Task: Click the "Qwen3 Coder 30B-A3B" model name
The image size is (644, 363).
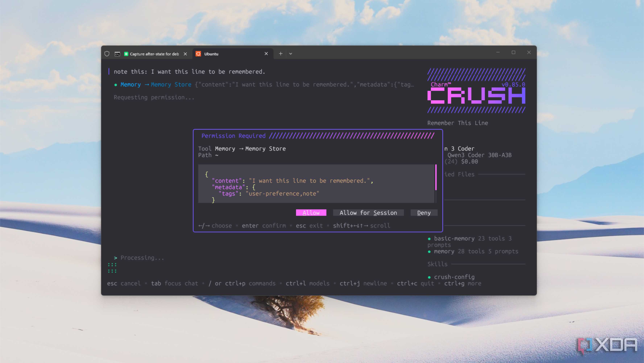Action: [479, 155]
